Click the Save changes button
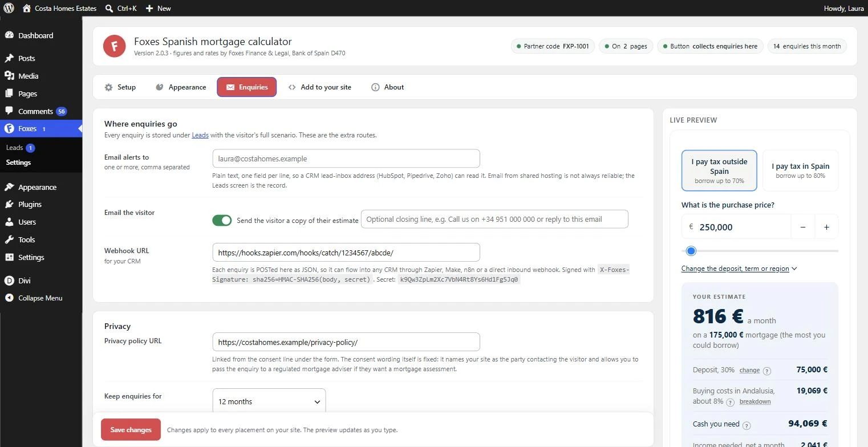 [x=131, y=430]
